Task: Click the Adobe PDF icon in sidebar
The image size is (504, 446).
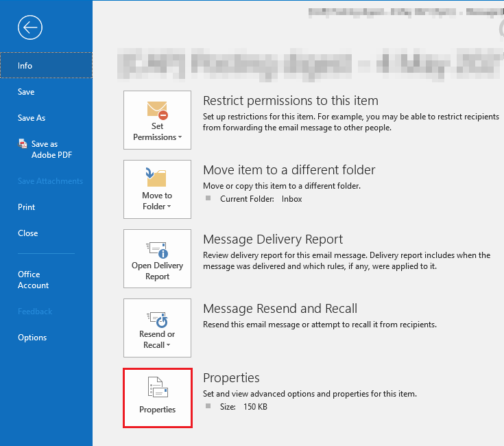Action: coord(23,144)
